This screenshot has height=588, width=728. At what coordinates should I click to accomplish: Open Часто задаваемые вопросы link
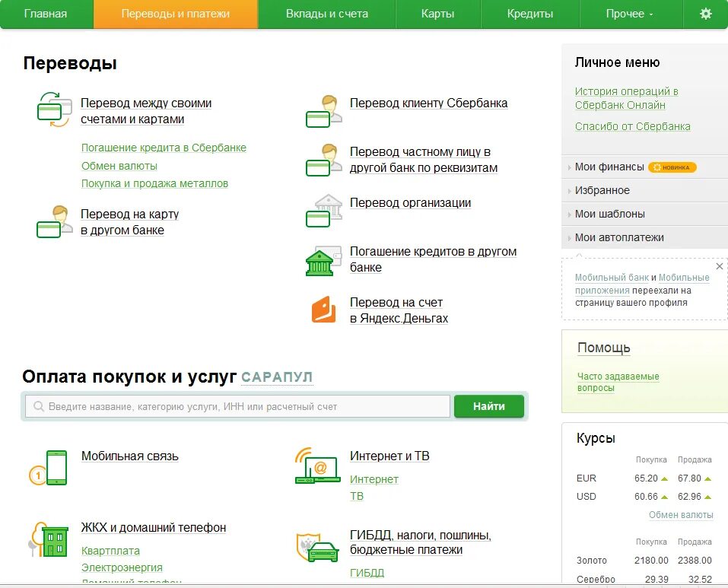[618, 382]
